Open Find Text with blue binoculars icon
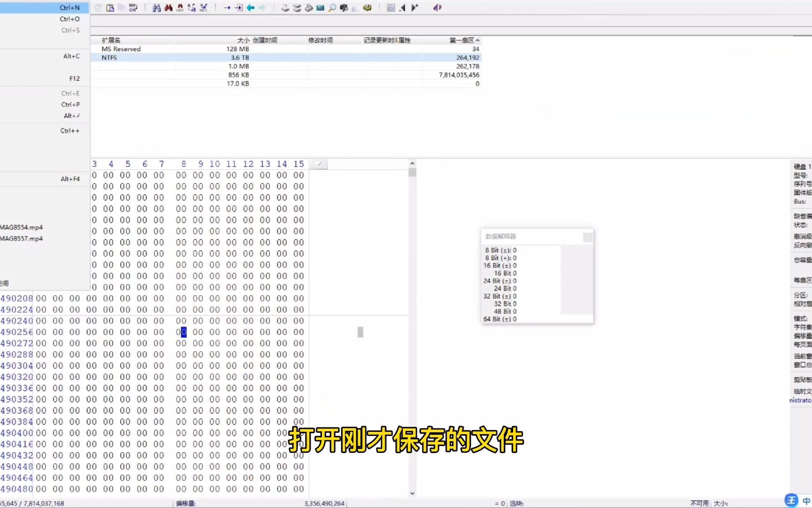Screen dimensions: 812x508 pos(156,8)
